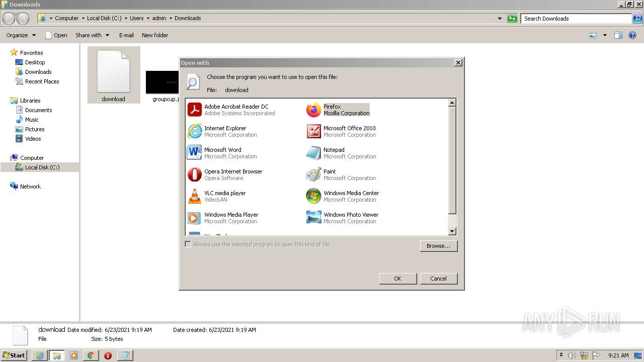Choose Windows Photo Viewer icon
Screen dimensions: 644x362
point(313,218)
